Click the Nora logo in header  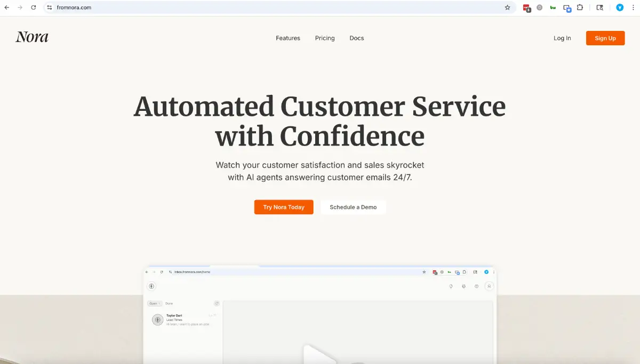coord(32,37)
